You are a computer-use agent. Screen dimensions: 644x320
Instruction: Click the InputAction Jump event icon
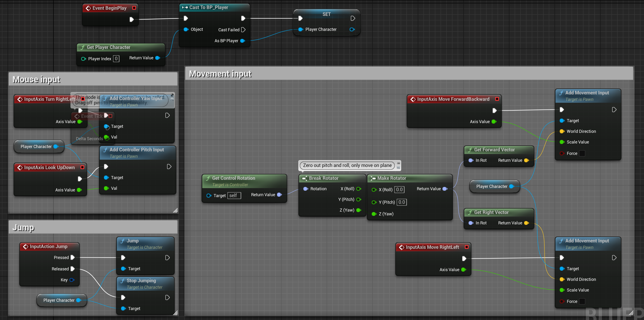click(26, 246)
